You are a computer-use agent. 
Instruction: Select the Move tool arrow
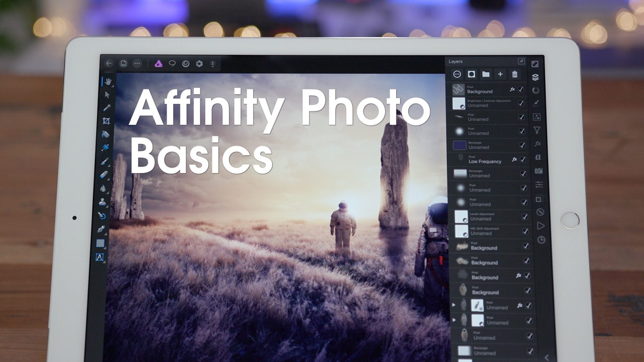click(x=107, y=95)
